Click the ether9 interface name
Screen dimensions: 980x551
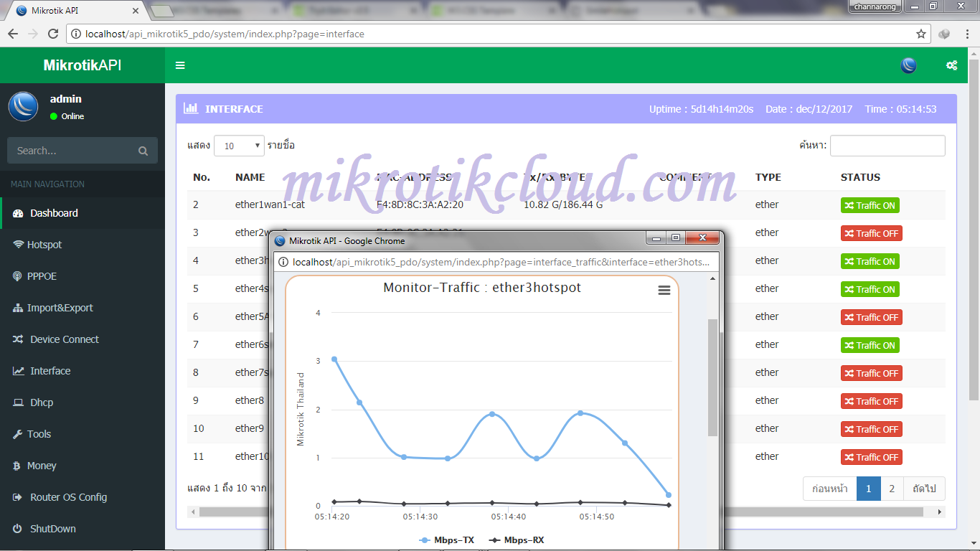(250, 428)
